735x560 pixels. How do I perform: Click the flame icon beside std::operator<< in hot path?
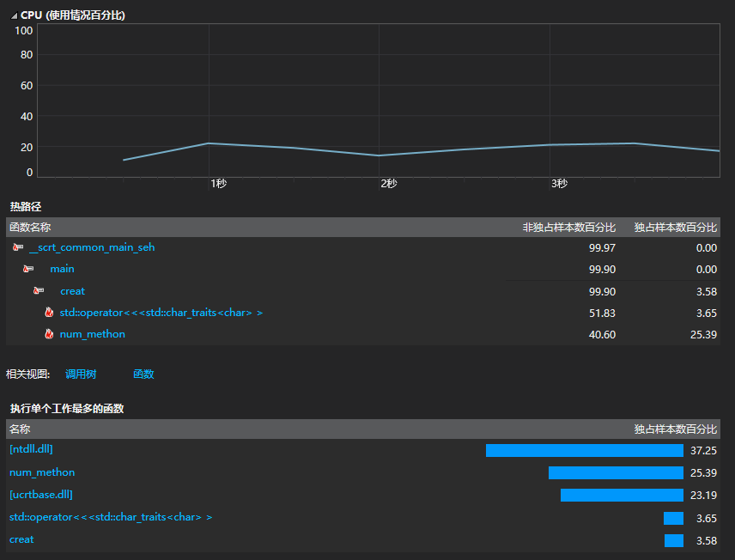(x=49, y=313)
